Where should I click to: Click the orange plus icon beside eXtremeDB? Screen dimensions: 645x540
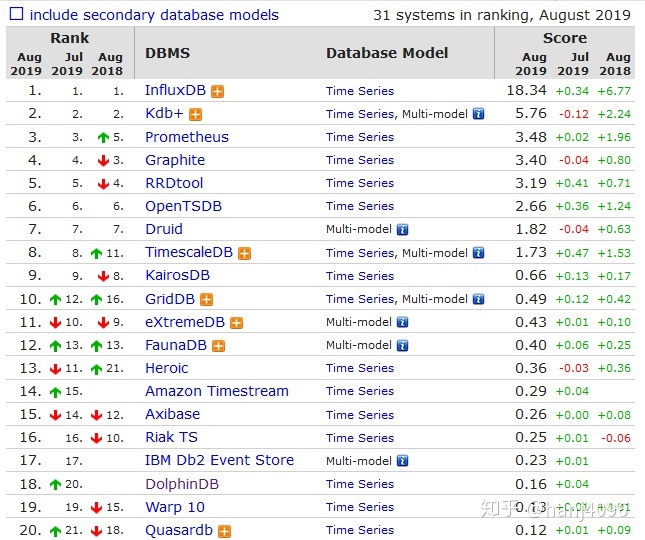[237, 323]
